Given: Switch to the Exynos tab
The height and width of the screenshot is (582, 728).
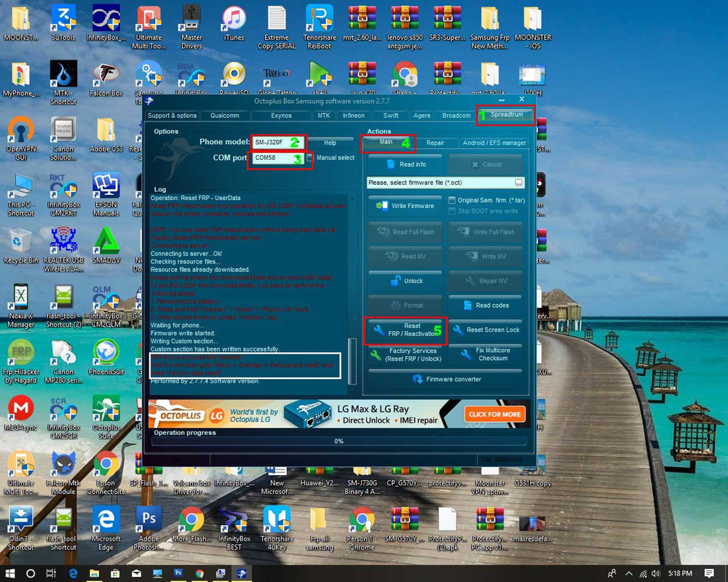Looking at the screenshot, I should 281,116.
